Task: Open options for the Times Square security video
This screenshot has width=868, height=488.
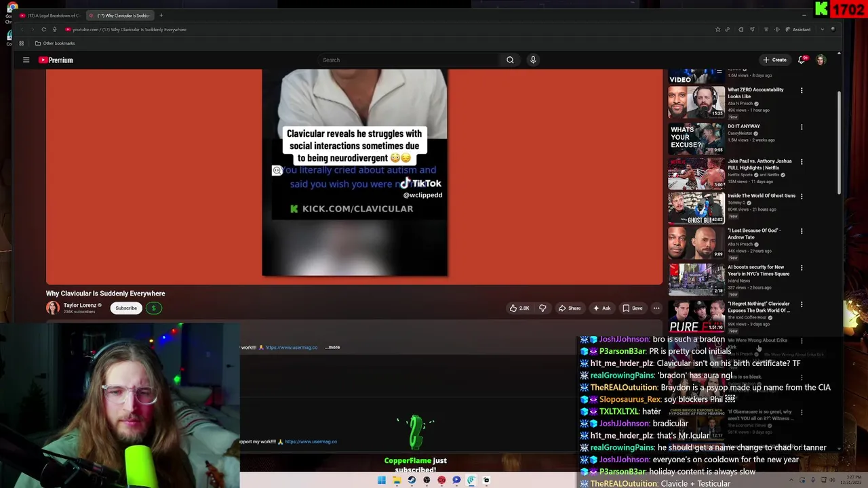Action: 802,268
